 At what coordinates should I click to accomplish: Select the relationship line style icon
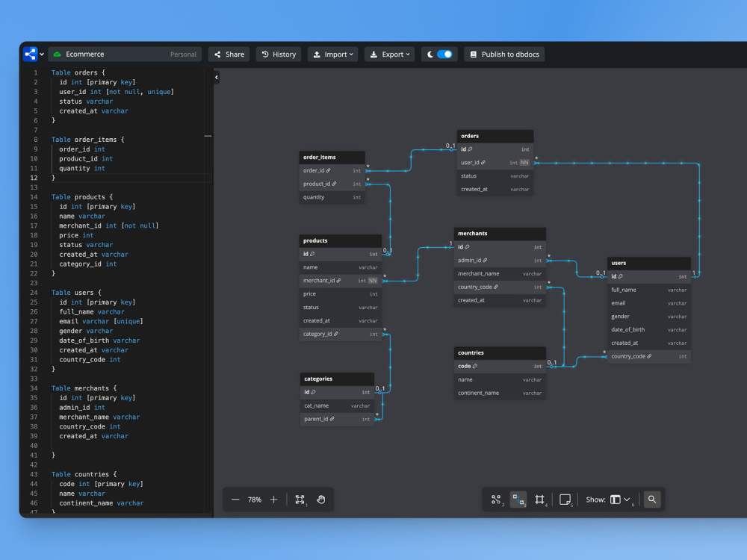tap(518, 500)
